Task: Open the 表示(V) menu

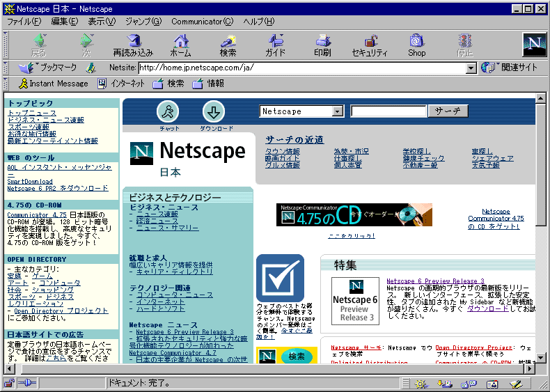Action: (102, 22)
